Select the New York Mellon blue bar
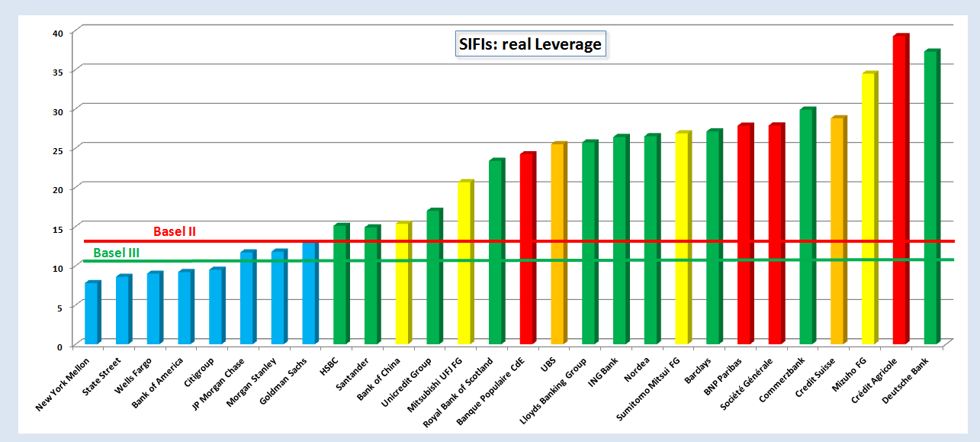The width and height of the screenshot is (980, 442). click(x=92, y=313)
